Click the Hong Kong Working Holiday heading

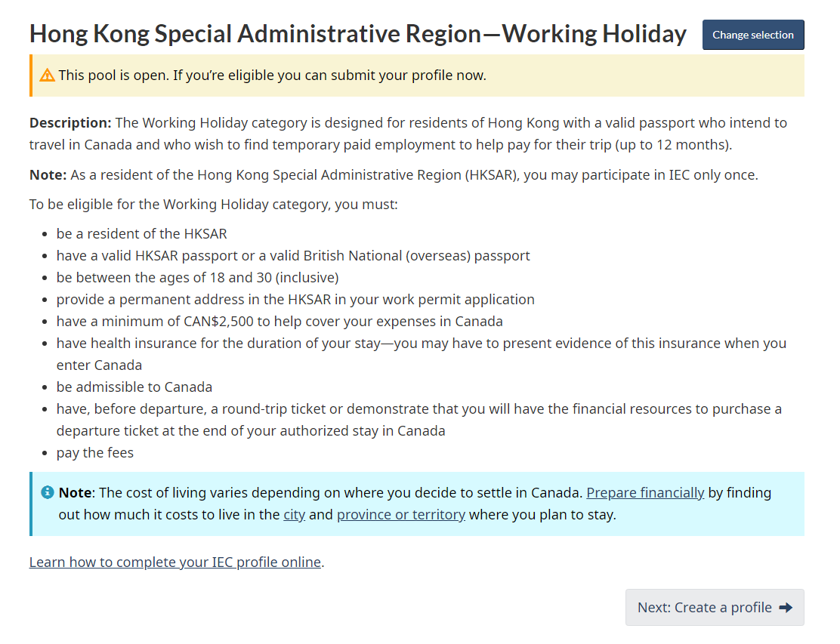[x=357, y=34]
